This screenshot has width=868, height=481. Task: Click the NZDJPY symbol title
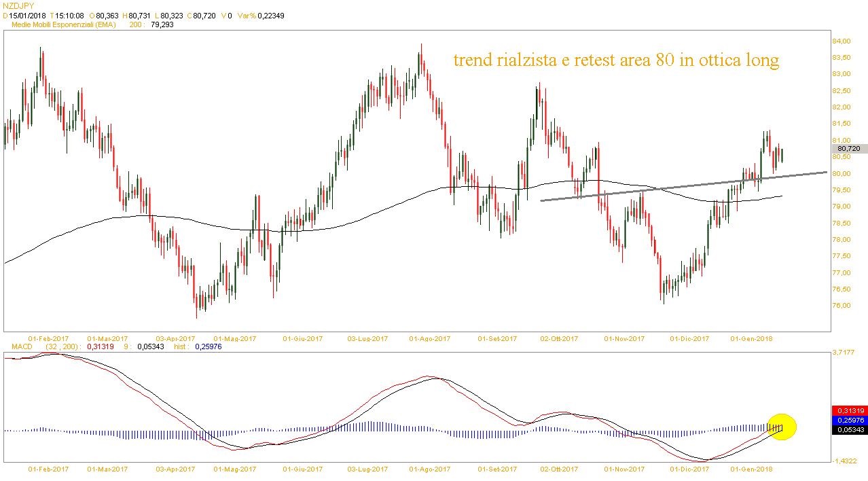(19, 5)
